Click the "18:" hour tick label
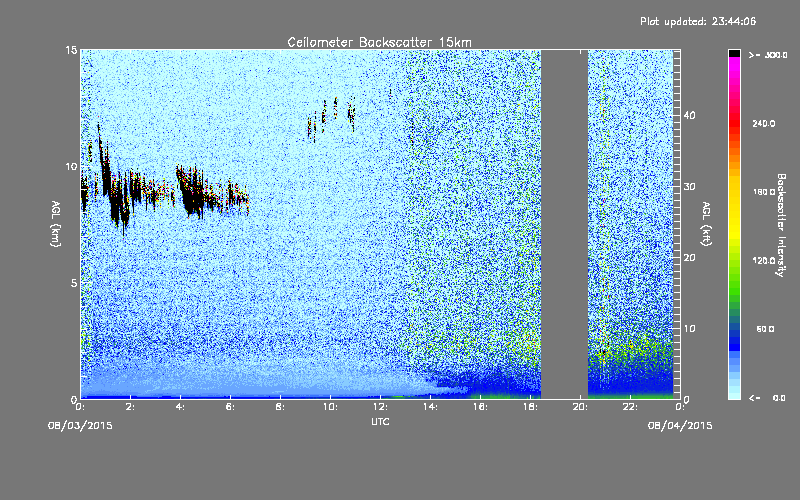Image resolution: width=800 pixels, height=500 pixels. tap(530, 407)
